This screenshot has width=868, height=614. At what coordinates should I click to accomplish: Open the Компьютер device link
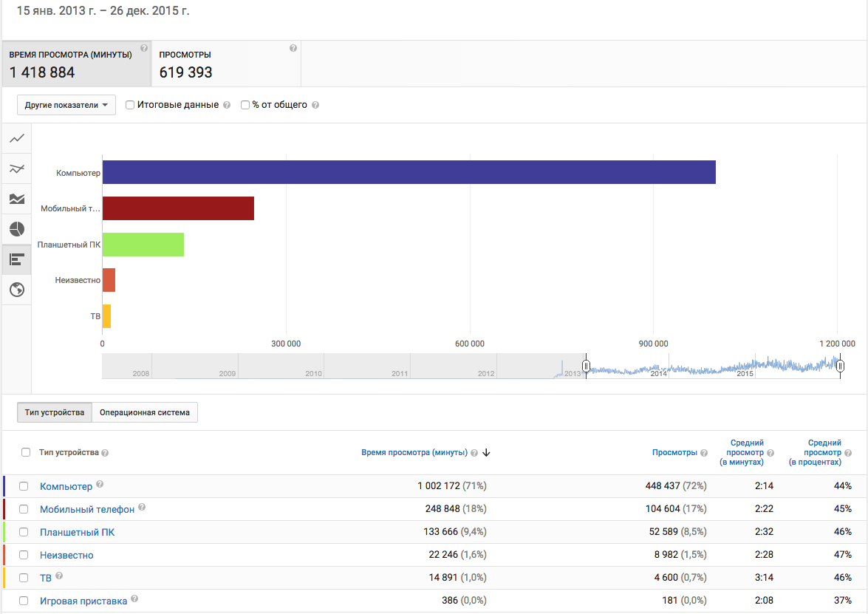click(66, 487)
